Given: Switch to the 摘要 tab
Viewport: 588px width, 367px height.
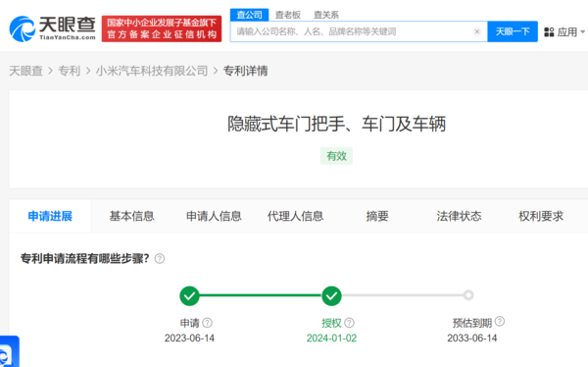Looking at the screenshot, I should (377, 216).
